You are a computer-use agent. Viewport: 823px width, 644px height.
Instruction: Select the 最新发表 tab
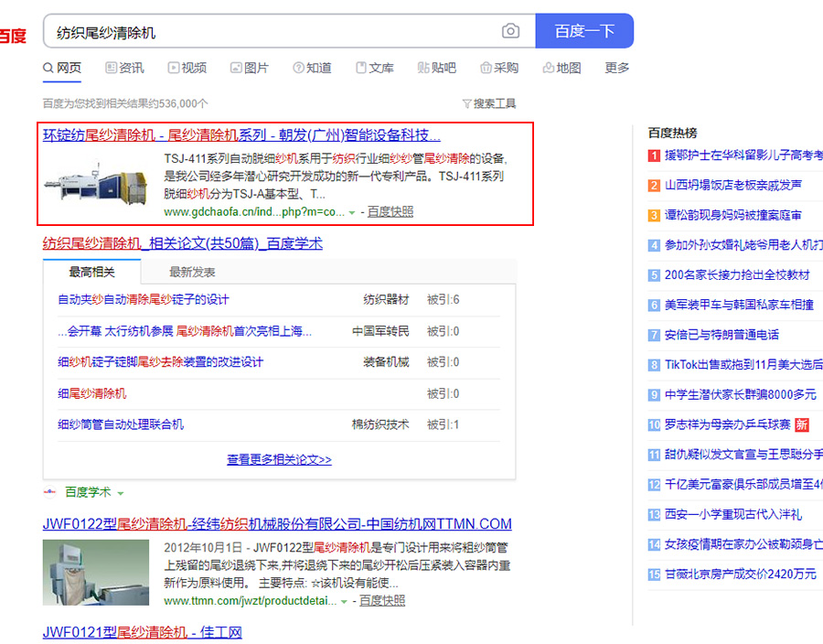(192, 272)
